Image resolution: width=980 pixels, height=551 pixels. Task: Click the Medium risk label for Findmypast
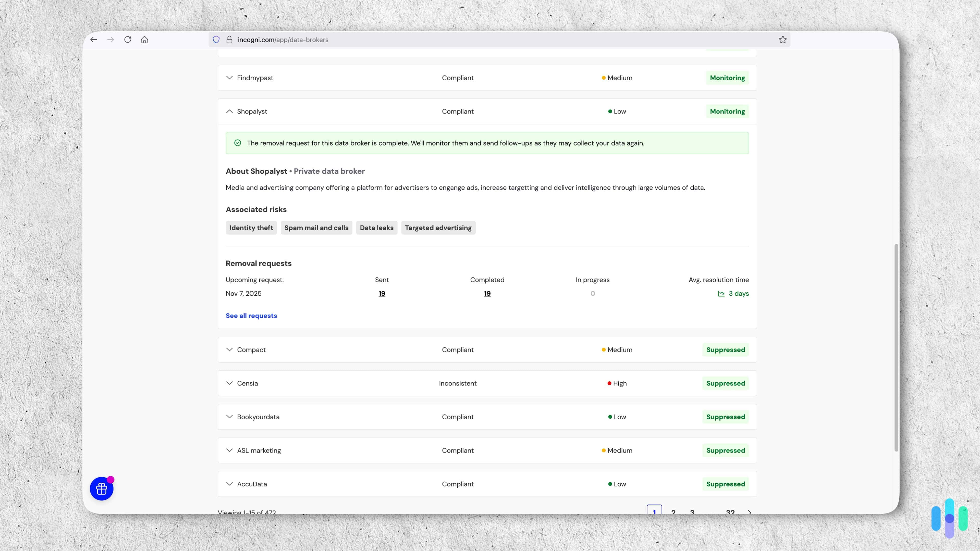pyautogui.click(x=617, y=78)
